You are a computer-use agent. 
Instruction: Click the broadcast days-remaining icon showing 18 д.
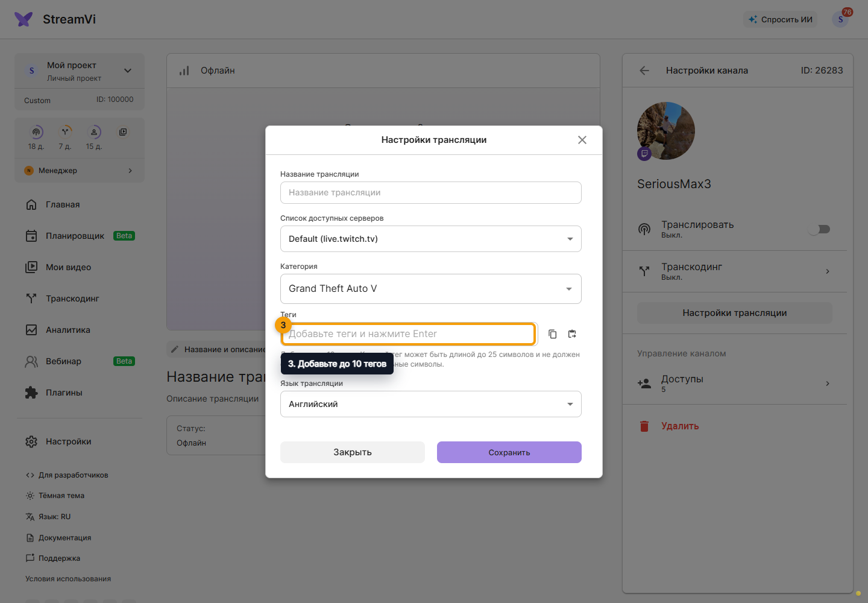tap(36, 132)
